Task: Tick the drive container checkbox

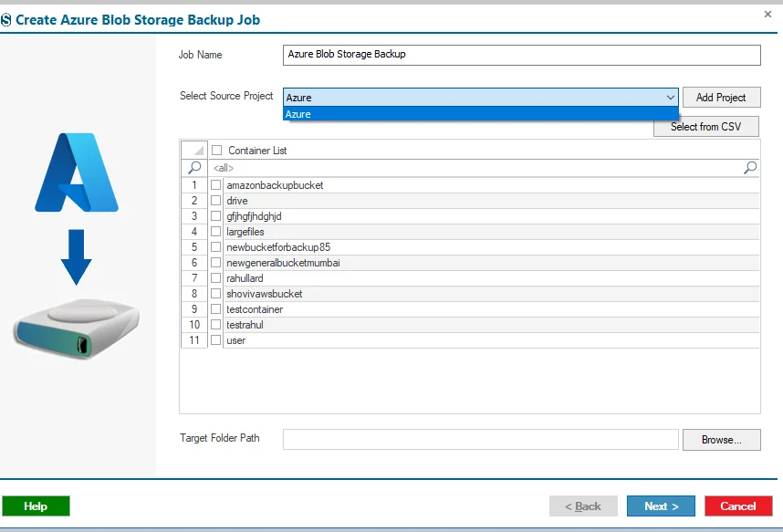Action: (215, 201)
